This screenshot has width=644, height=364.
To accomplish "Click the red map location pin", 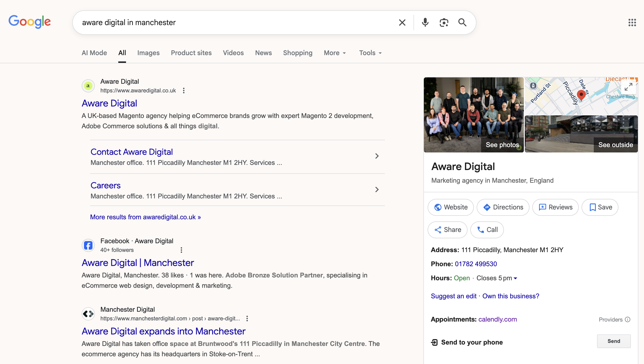I will (x=581, y=95).
